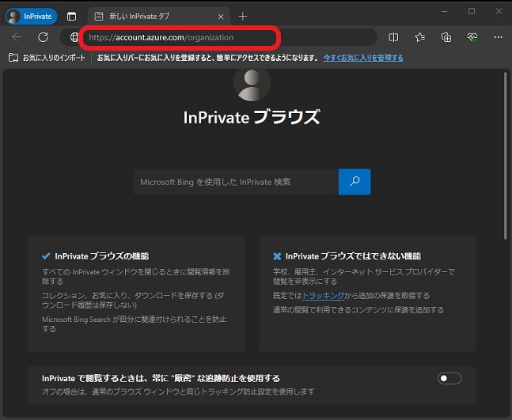Open Settings and more ellipsis menu
The image size is (512, 420).
[499, 37]
